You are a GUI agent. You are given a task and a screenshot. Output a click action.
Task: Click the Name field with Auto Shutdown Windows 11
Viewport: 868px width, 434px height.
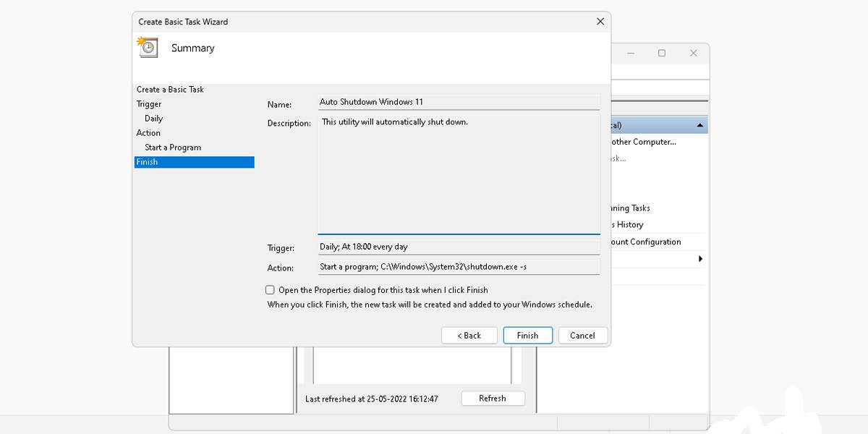point(459,103)
